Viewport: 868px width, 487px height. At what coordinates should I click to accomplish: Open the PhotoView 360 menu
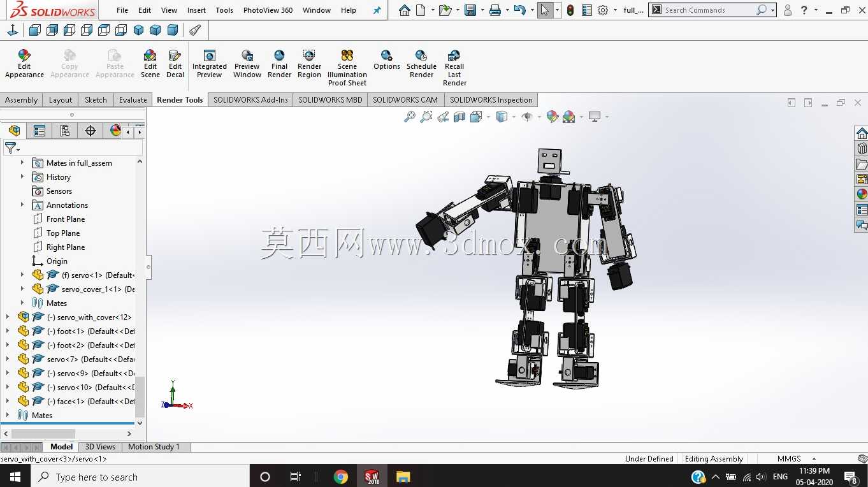pyautogui.click(x=268, y=10)
